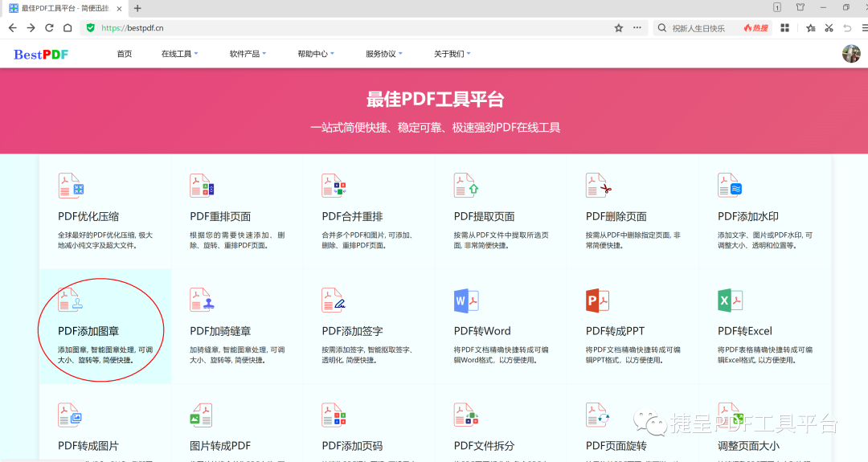Click the PDF优化压缩 title link
The width and height of the screenshot is (868, 462).
point(88,216)
